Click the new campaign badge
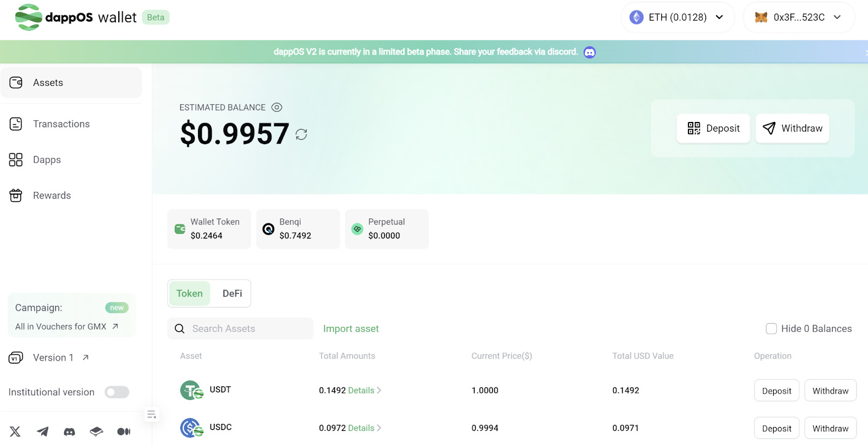This screenshot has height=445, width=868. [117, 308]
